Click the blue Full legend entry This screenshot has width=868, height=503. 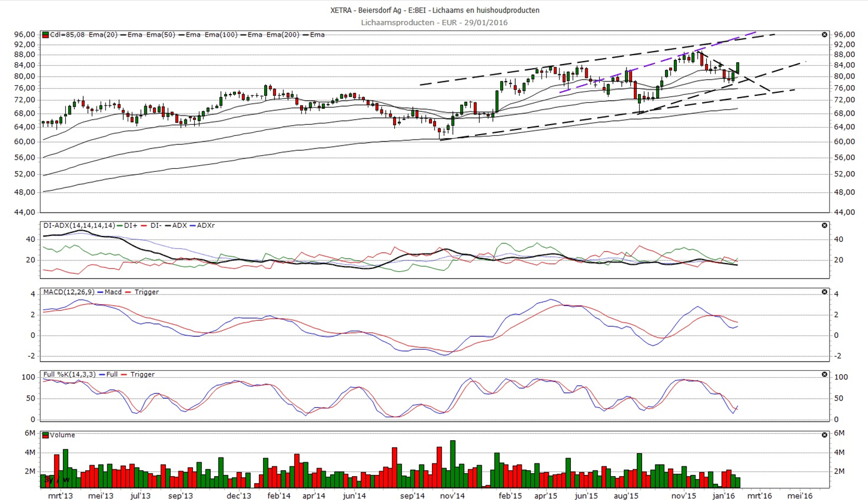click(x=107, y=374)
